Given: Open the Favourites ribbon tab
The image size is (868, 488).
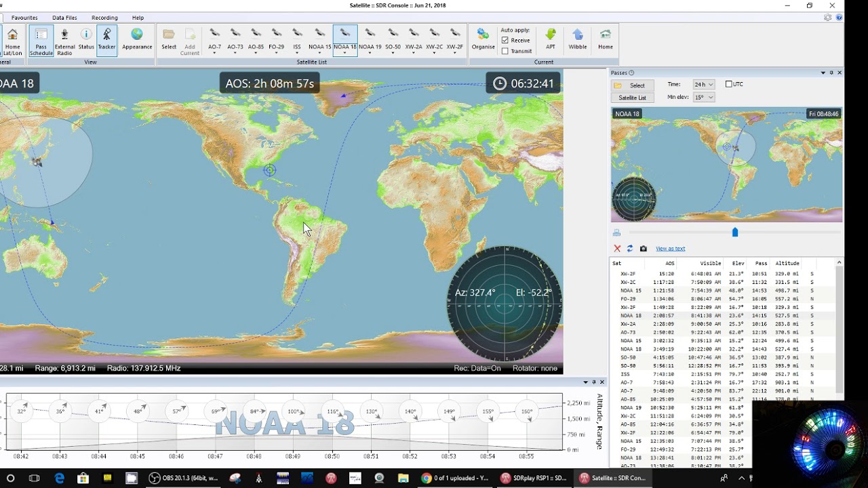Looking at the screenshot, I should 24,18.
